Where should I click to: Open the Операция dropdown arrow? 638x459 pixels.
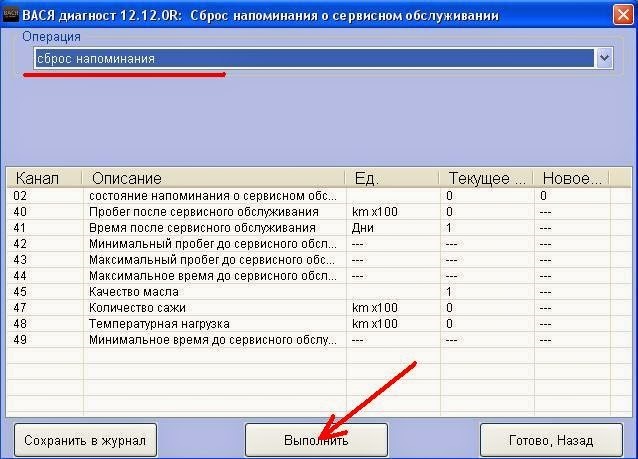604,58
